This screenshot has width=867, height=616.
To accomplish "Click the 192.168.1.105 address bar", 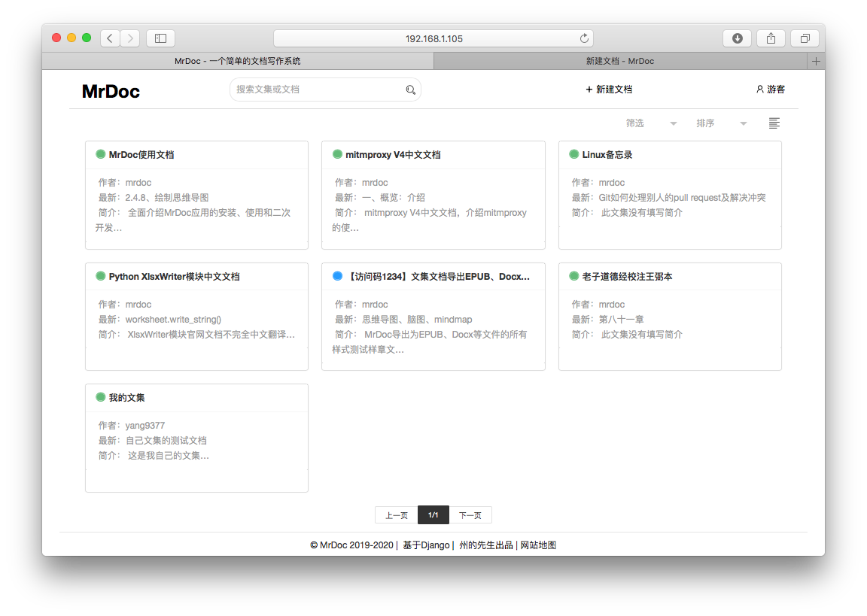I will tap(433, 38).
